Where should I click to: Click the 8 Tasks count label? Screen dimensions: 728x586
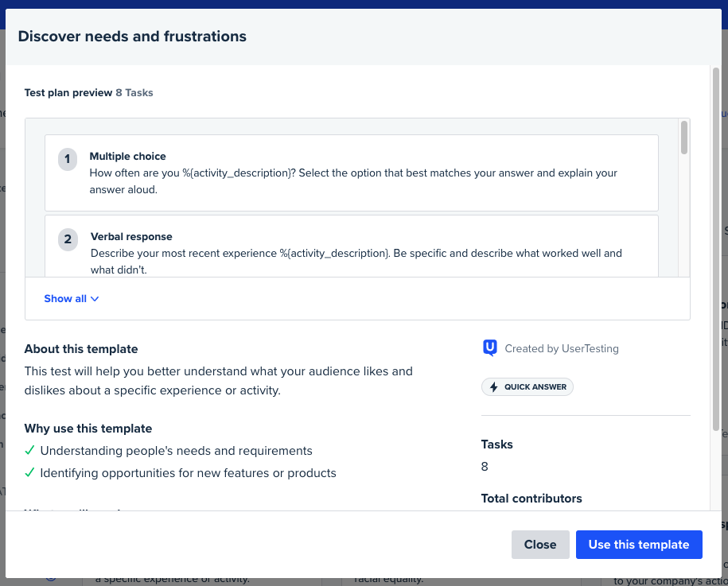pos(134,93)
